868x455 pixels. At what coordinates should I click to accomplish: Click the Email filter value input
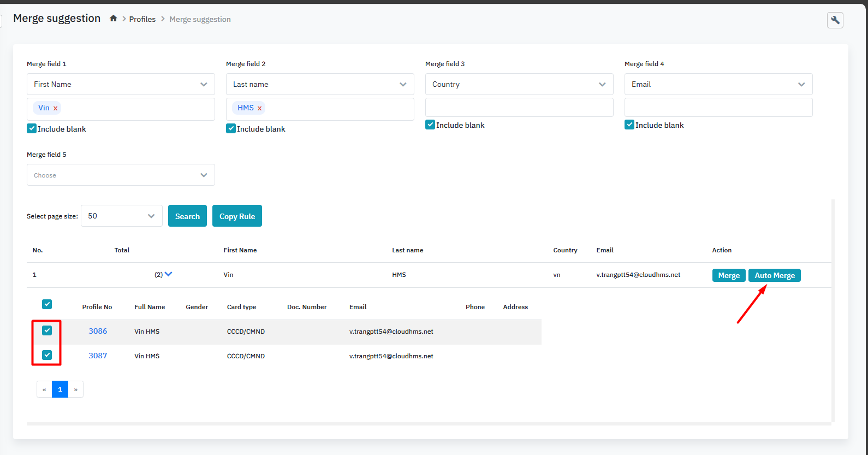[x=718, y=108]
